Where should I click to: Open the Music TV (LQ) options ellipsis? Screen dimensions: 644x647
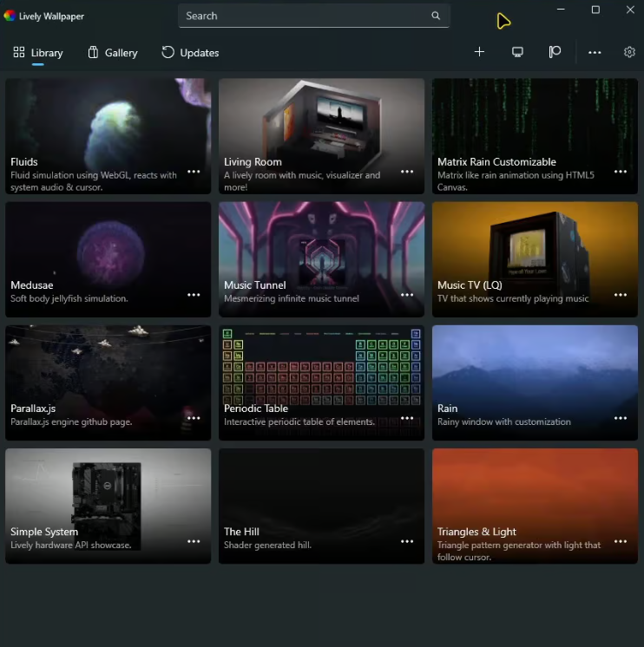[x=621, y=295]
